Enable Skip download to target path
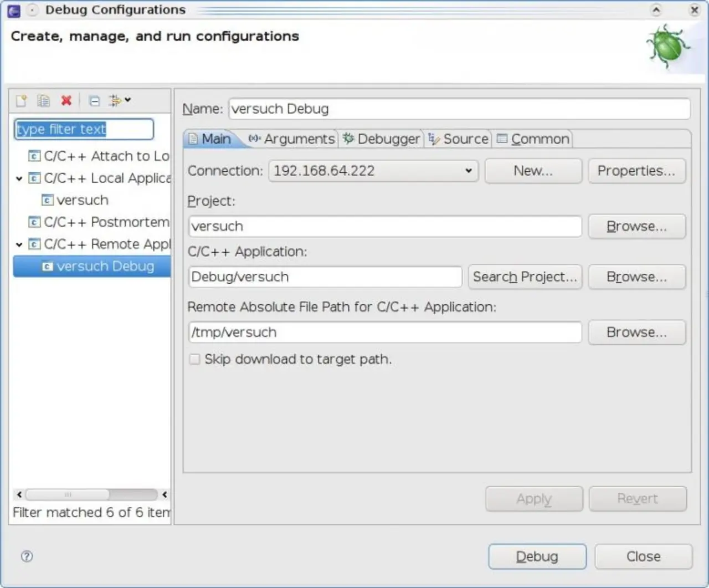Screen dimensions: 709x588 tap(194, 359)
